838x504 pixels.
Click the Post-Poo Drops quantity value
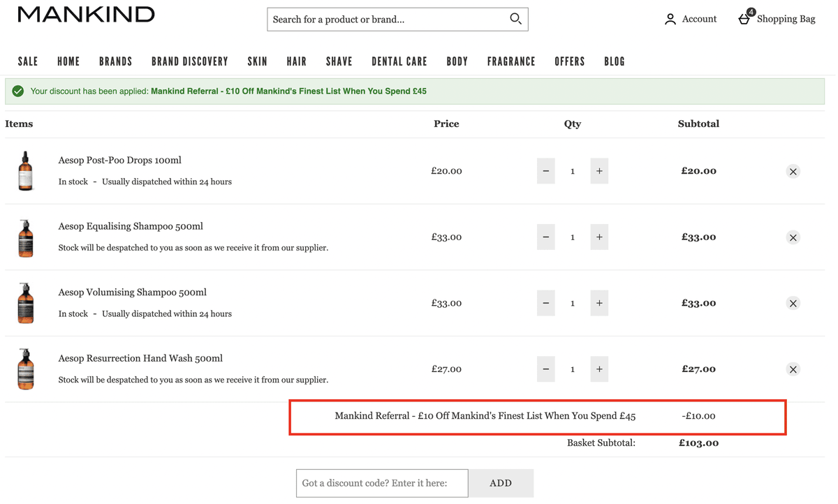tap(573, 171)
